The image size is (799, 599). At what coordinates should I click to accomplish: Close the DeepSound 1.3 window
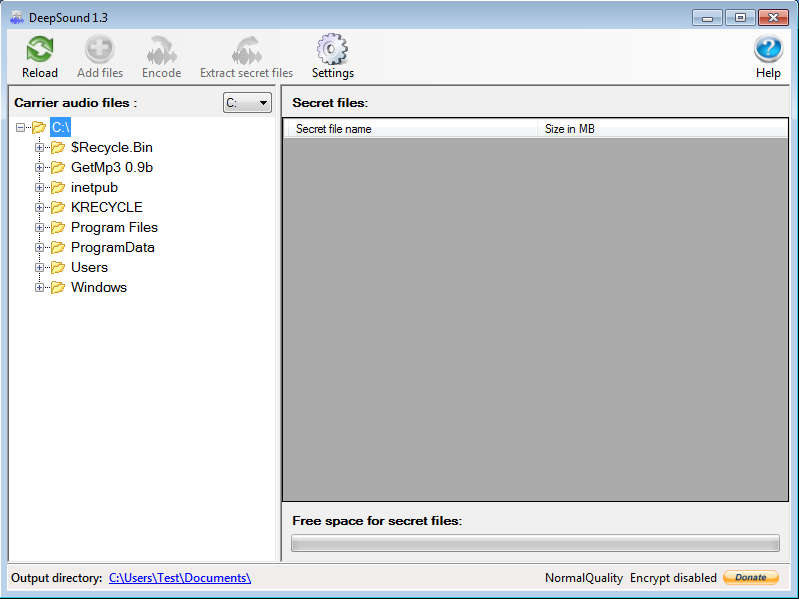(773, 18)
